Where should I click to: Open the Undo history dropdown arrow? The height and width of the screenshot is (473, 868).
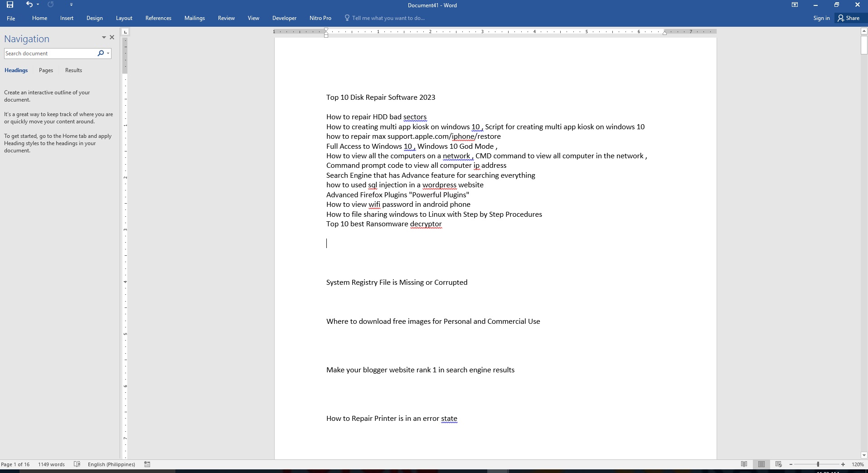pyautogui.click(x=38, y=5)
